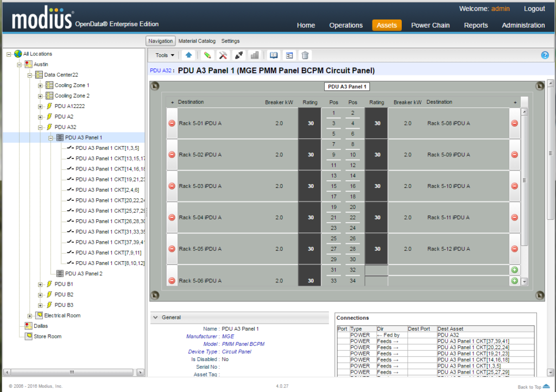Switch to the Settings tab
Viewport: 556px width, 392px height.
(230, 41)
